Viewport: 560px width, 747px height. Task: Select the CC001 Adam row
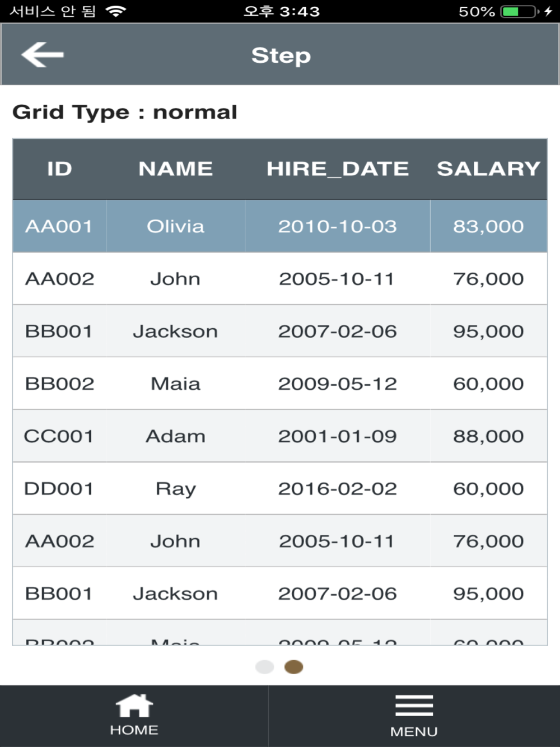click(x=280, y=436)
